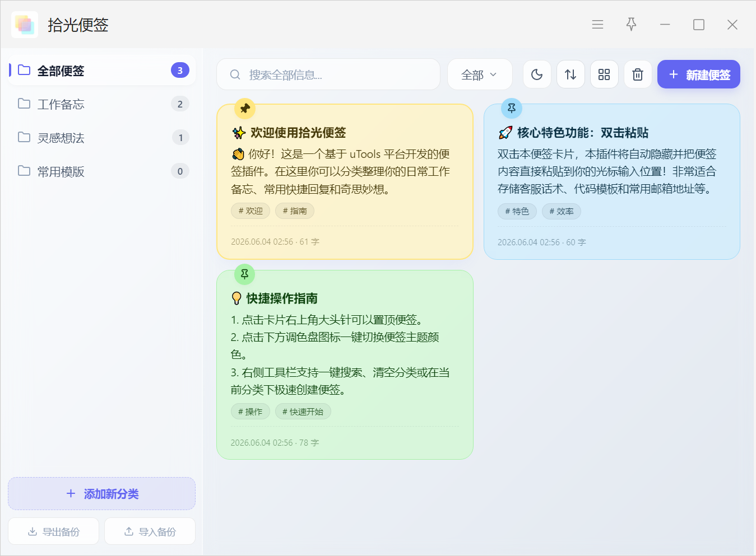The width and height of the screenshot is (756, 556).
Task: Click the folder icon next to 工作备忘
Action: click(x=24, y=104)
